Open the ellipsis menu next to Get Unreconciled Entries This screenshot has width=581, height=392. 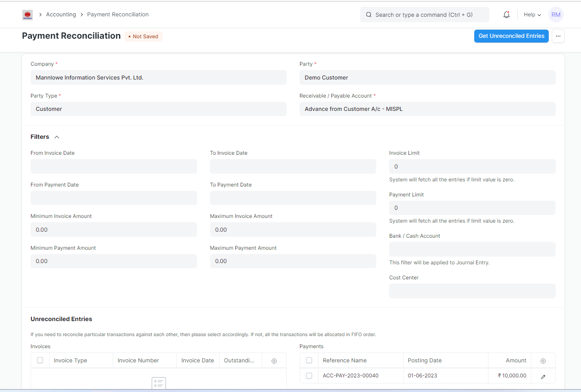tap(558, 36)
